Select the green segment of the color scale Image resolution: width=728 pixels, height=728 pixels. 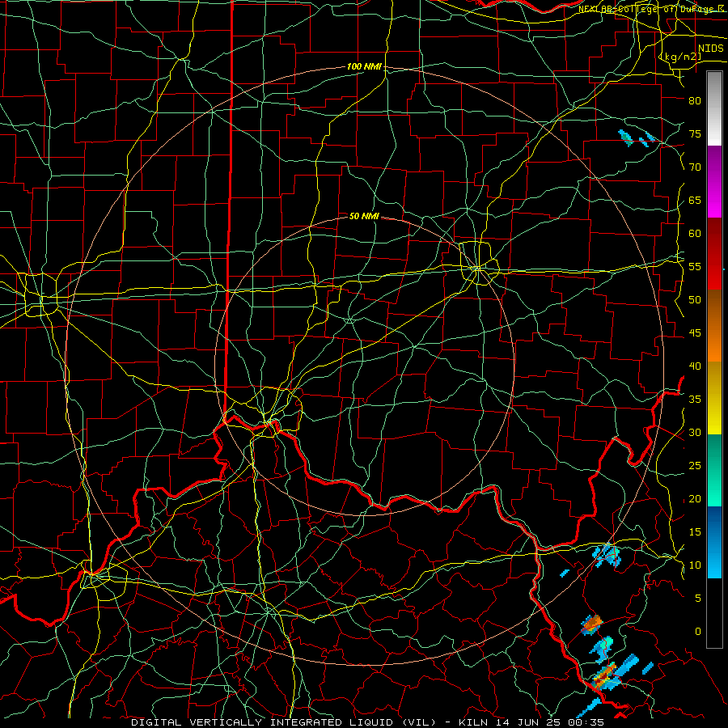point(714,470)
